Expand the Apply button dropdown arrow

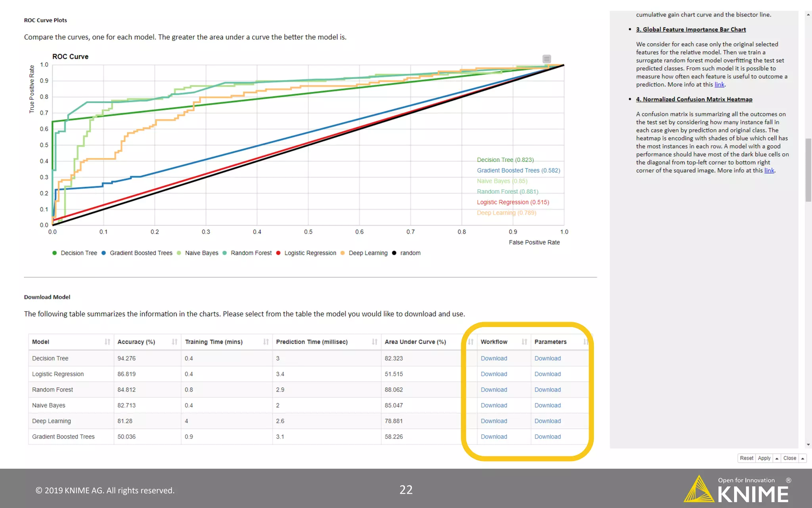[777, 458]
